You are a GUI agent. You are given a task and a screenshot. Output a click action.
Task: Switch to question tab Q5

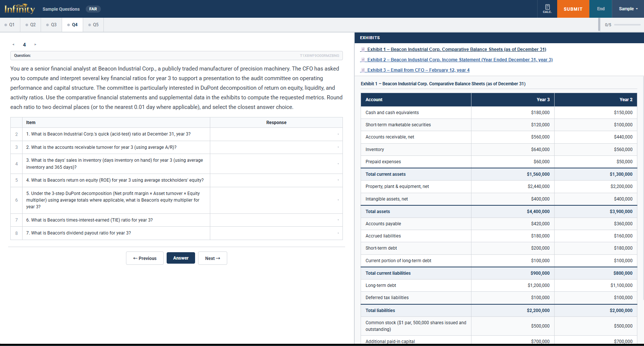point(93,25)
